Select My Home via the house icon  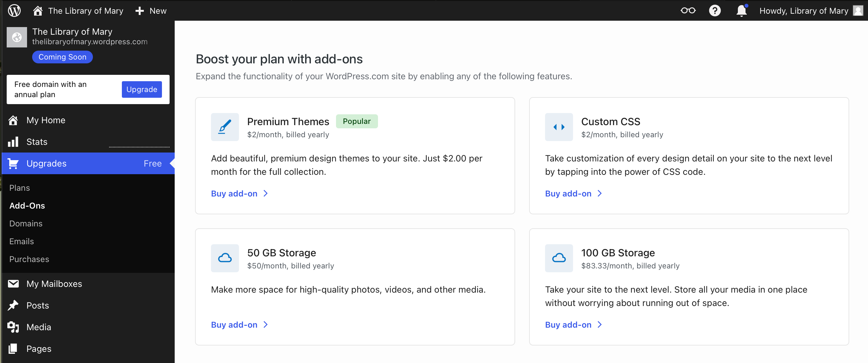[x=13, y=120]
